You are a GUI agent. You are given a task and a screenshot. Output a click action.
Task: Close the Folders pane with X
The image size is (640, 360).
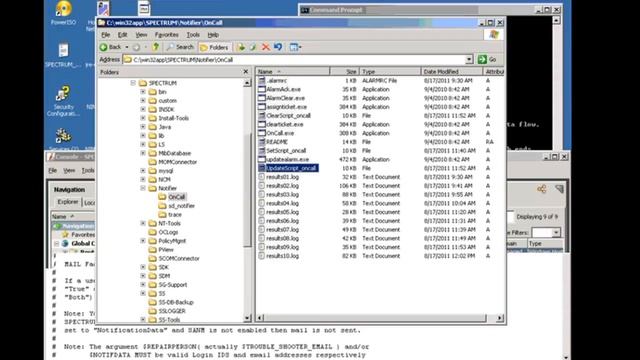[x=246, y=72]
